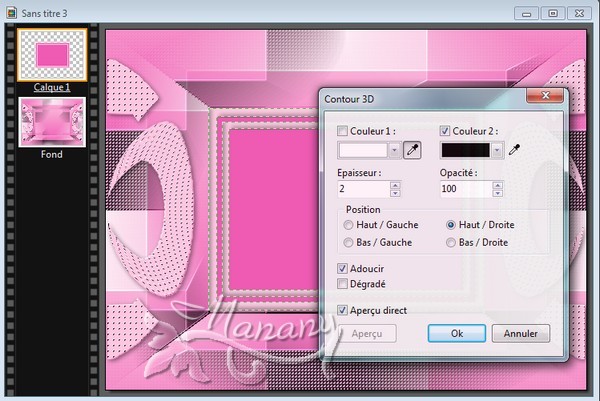
Task: Select the Bas / Gauche position
Action: point(348,243)
